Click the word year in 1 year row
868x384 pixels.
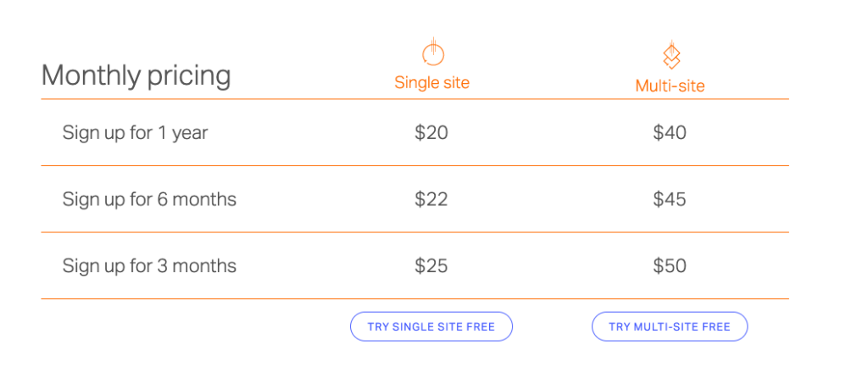point(190,135)
